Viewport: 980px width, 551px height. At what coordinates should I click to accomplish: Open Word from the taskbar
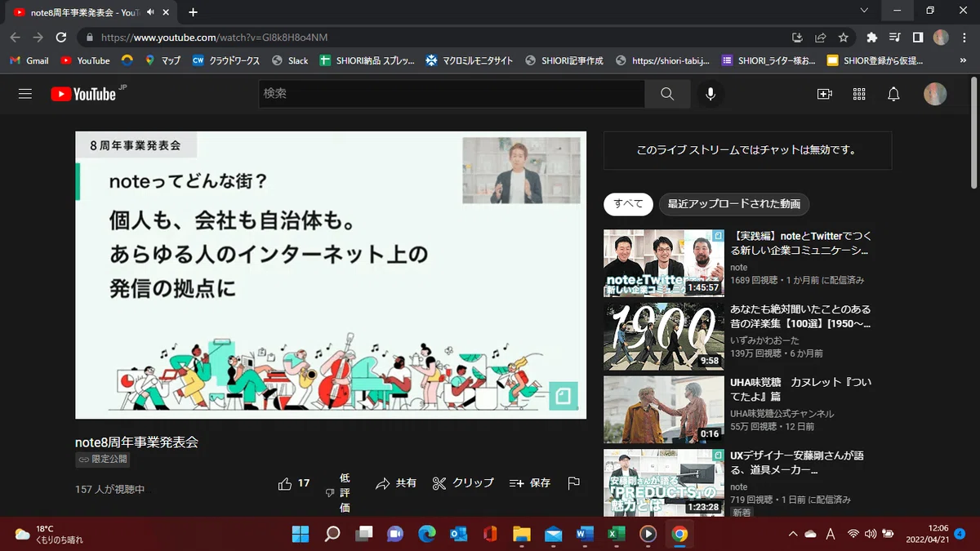coord(584,534)
